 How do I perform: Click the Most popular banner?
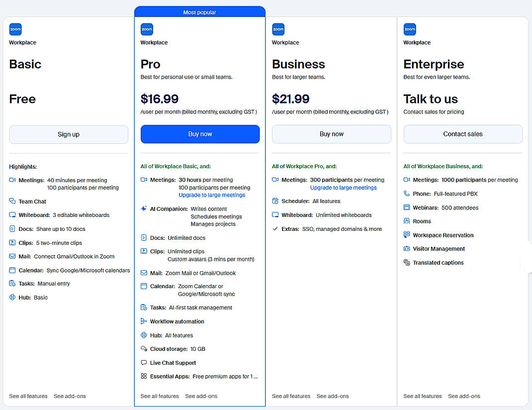pyautogui.click(x=200, y=12)
